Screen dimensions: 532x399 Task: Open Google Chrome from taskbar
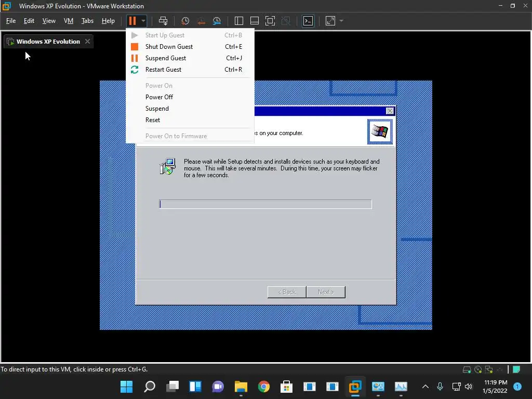(x=263, y=387)
